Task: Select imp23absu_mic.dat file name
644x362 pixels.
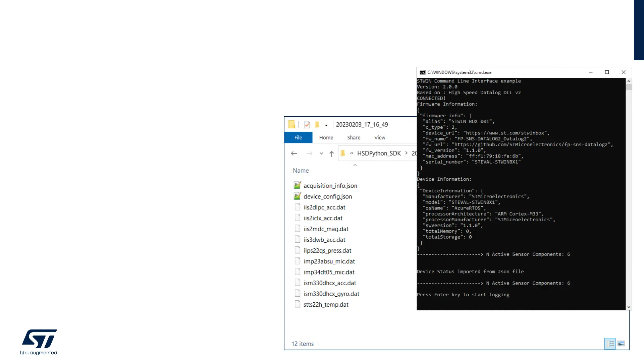Action: pos(329,261)
